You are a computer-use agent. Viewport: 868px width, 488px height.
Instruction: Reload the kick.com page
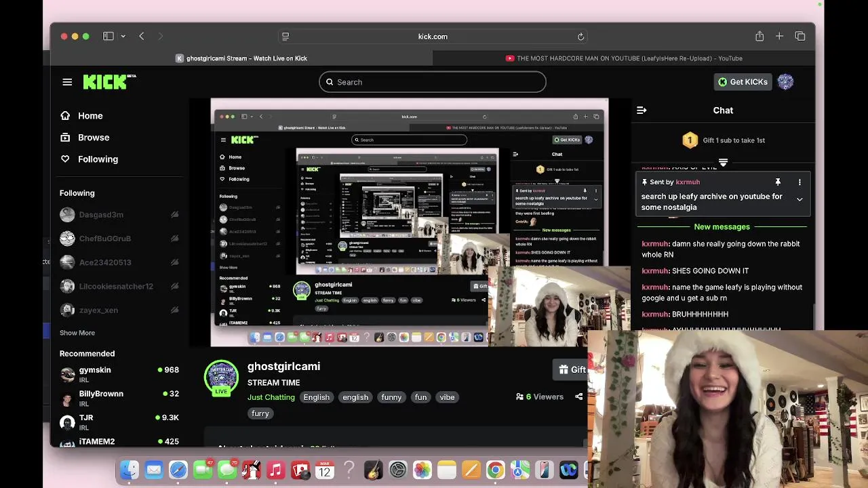pos(580,37)
